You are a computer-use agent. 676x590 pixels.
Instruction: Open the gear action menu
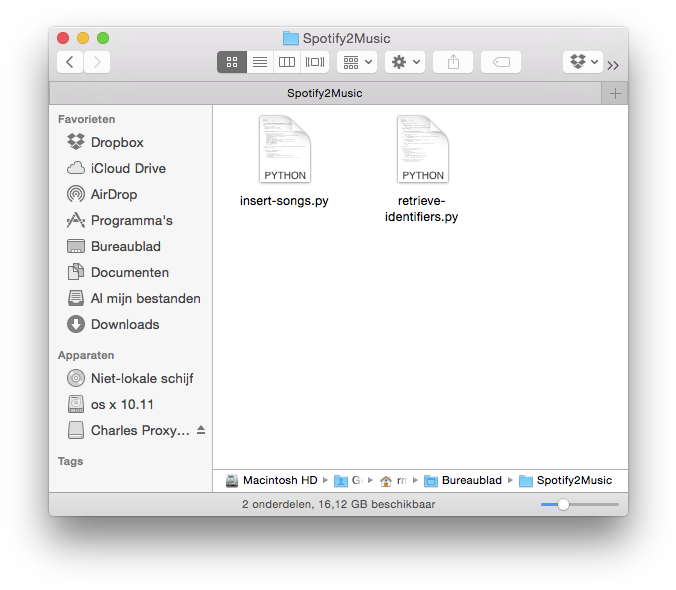tap(405, 62)
